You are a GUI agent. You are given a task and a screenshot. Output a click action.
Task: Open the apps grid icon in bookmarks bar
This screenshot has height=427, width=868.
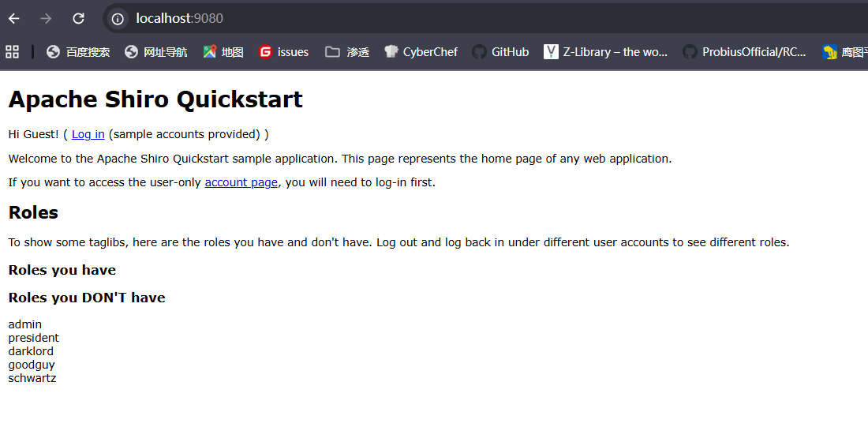pyautogui.click(x=12, y=52)
